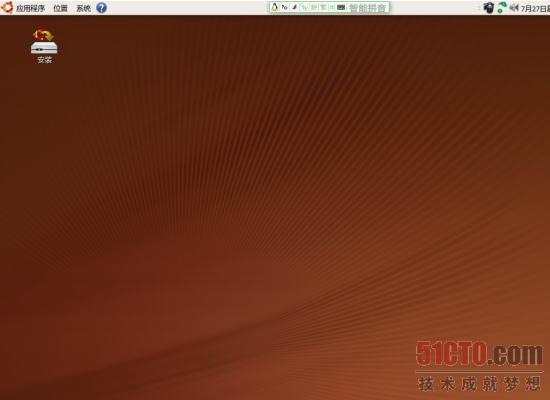Toggle second faded button after purple feather
Image resolution: width=550 pixels, height=400 pixels.
pos(314,7)
